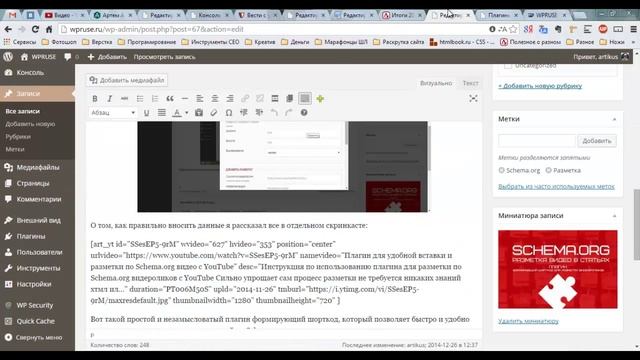Insert a blockquote
Viewport: 640px width, 360px height.
(170, 99)
